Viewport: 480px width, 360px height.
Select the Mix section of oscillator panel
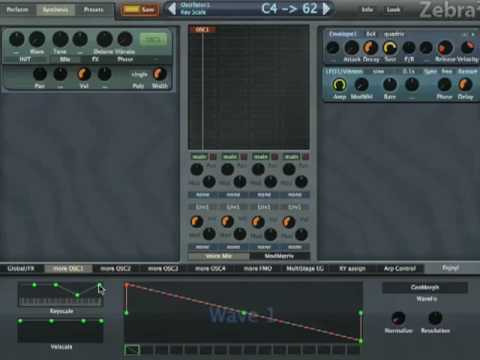[x=65, y=59]
